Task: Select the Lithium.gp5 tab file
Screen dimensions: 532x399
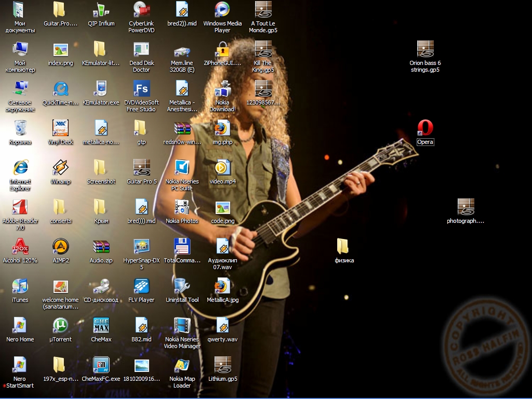Action: [x=222, y=365]
